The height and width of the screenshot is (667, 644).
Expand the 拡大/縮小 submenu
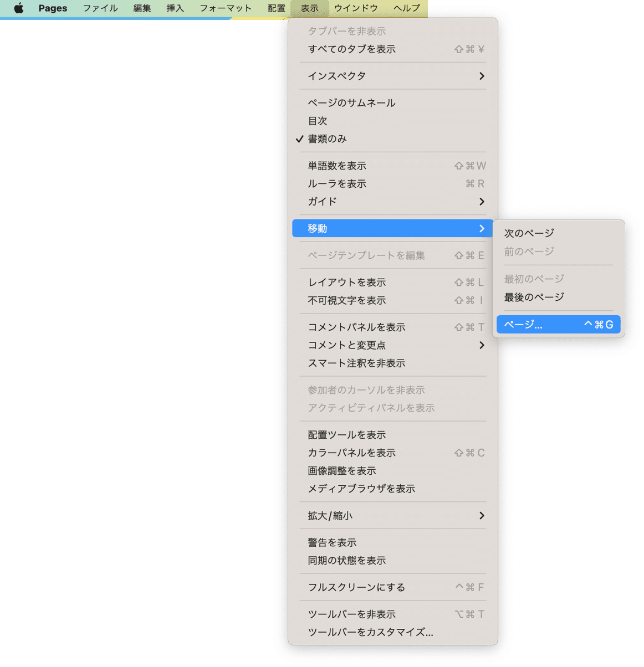[393, 516]
